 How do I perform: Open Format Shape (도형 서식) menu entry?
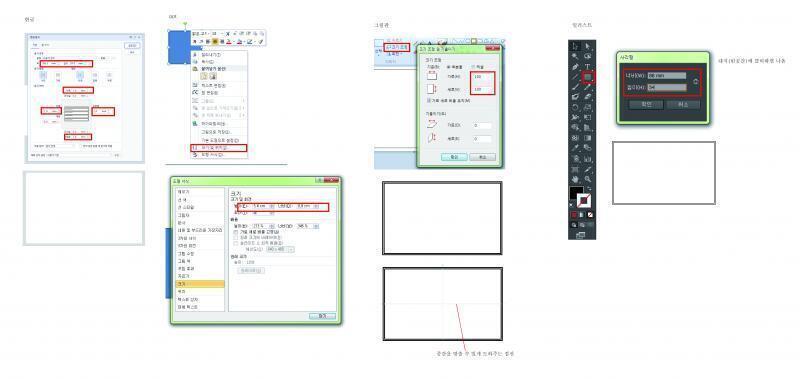[x=211, y=155]
